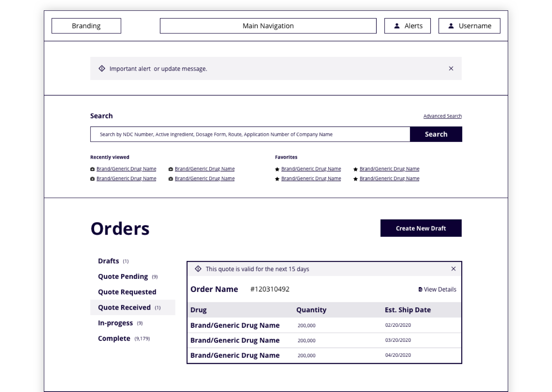This screenshot has width=552, height=392.
Task: Close the quote validity notice
Action: point(453,269)
